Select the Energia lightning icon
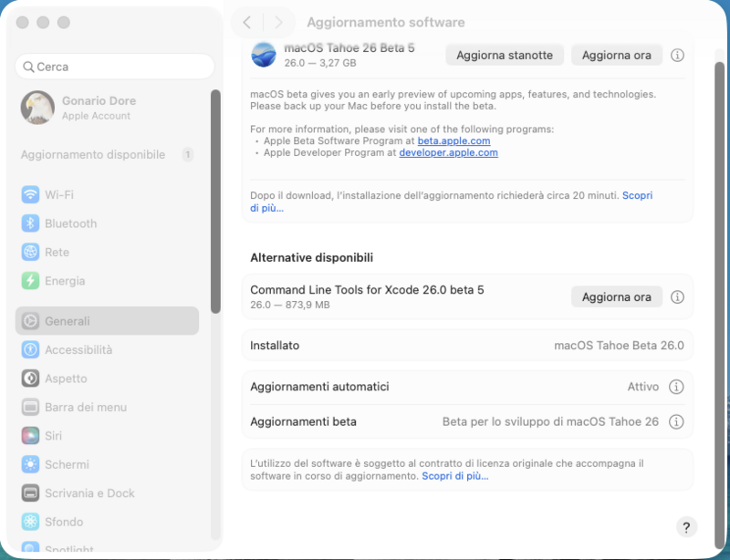Viewport: 730px width, 560px height. 30,281
